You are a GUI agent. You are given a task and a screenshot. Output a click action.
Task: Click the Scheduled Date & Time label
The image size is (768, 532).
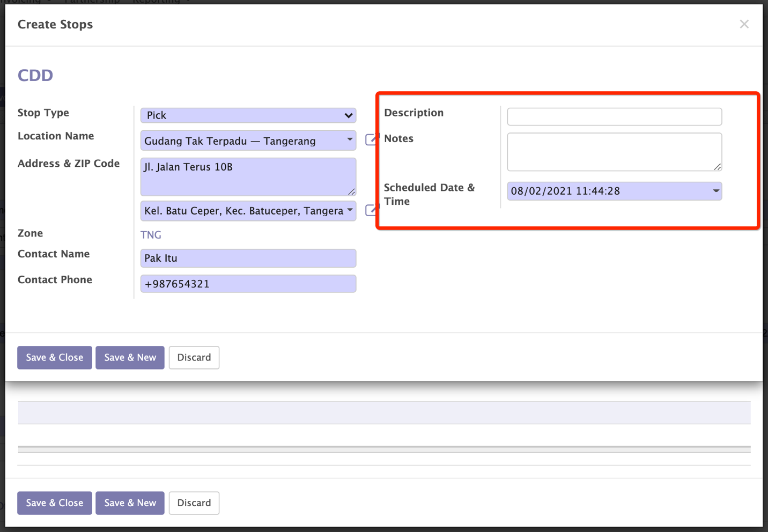click(429, 194)
